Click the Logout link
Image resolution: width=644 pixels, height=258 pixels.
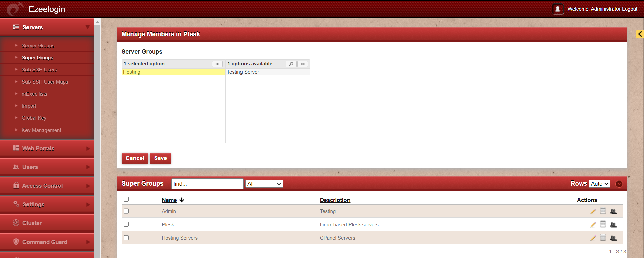point(629,9)
